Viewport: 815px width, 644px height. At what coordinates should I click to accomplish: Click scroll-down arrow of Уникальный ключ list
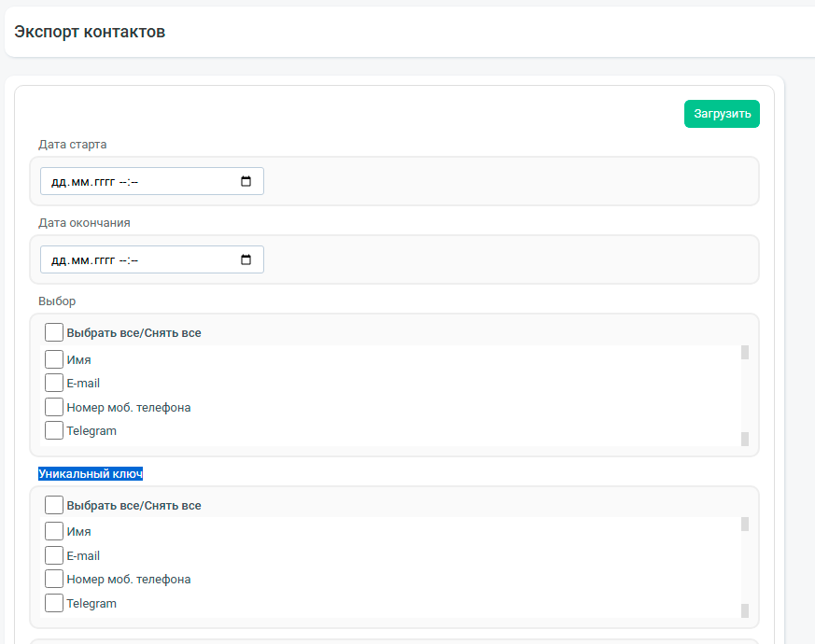[745, 610]
